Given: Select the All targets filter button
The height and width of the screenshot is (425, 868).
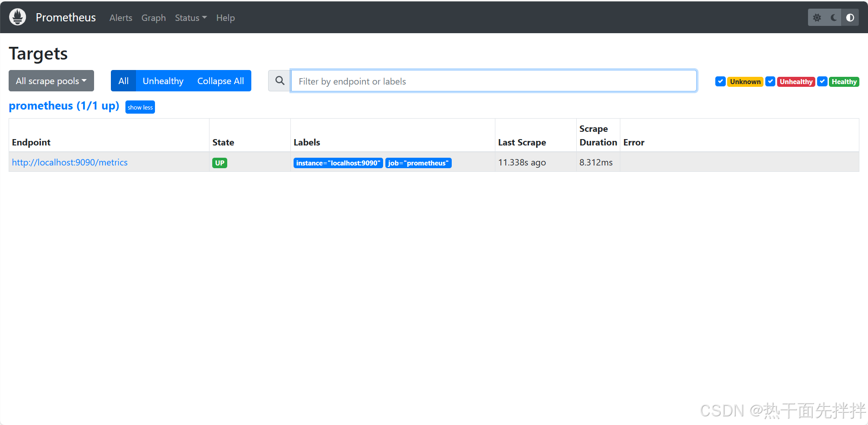Looking at the screenshot, I should point(123,81).
